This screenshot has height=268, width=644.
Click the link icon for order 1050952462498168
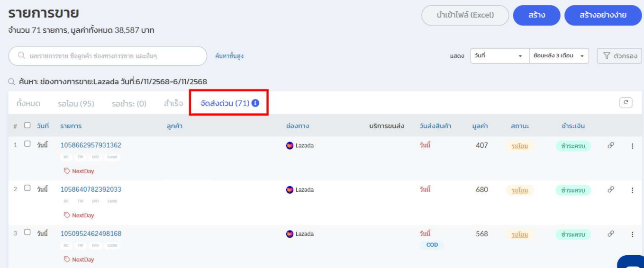click(x=611, y=234)
